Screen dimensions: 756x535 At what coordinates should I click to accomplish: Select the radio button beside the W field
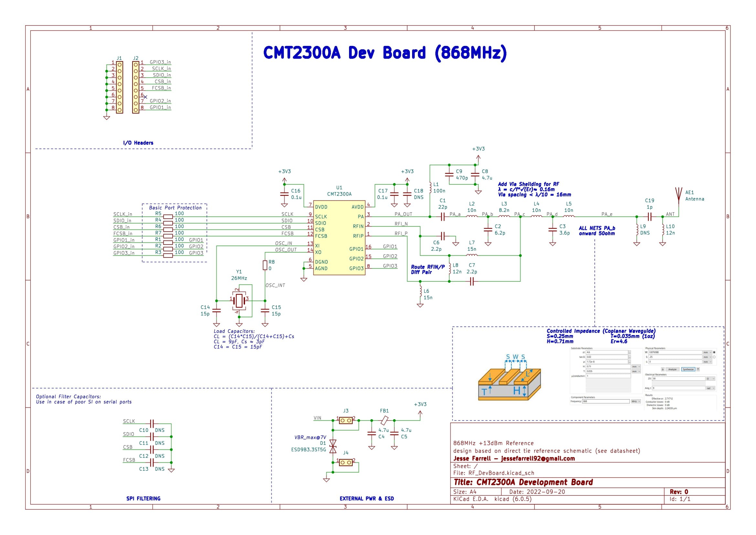tap(714, 352)
